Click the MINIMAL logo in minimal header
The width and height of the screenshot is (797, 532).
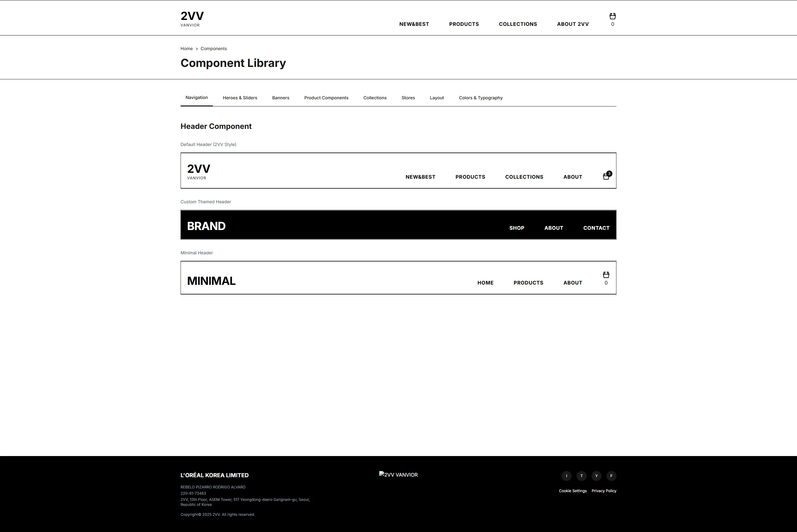211,281
